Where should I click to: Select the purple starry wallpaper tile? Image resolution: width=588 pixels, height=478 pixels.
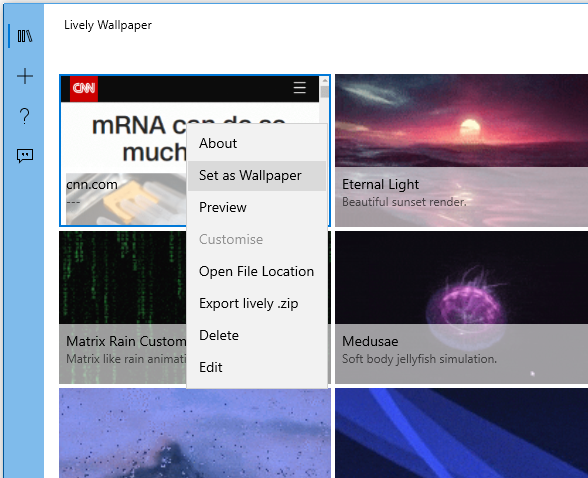pos(195,433)
